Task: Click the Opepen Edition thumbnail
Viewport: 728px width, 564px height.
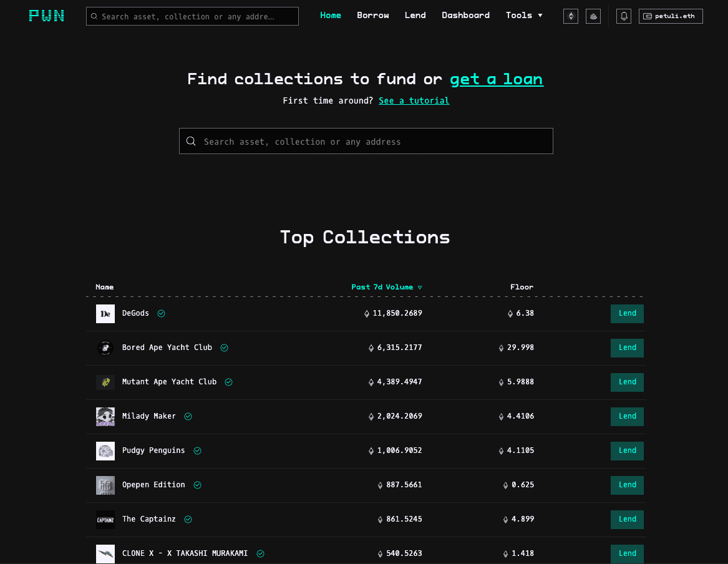Action: pos(105,485)
